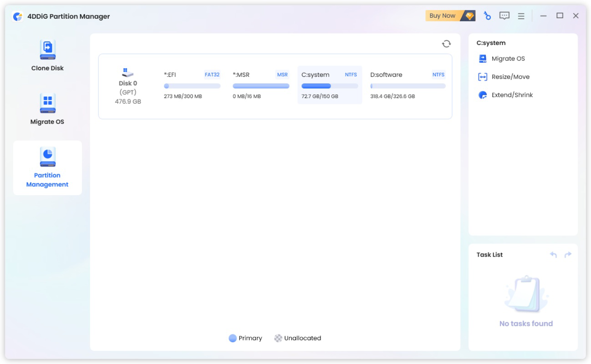The height and width of the screenshot is (364, 591).
Task: Click the Primary legend swatch
Action: click(233, 338)
